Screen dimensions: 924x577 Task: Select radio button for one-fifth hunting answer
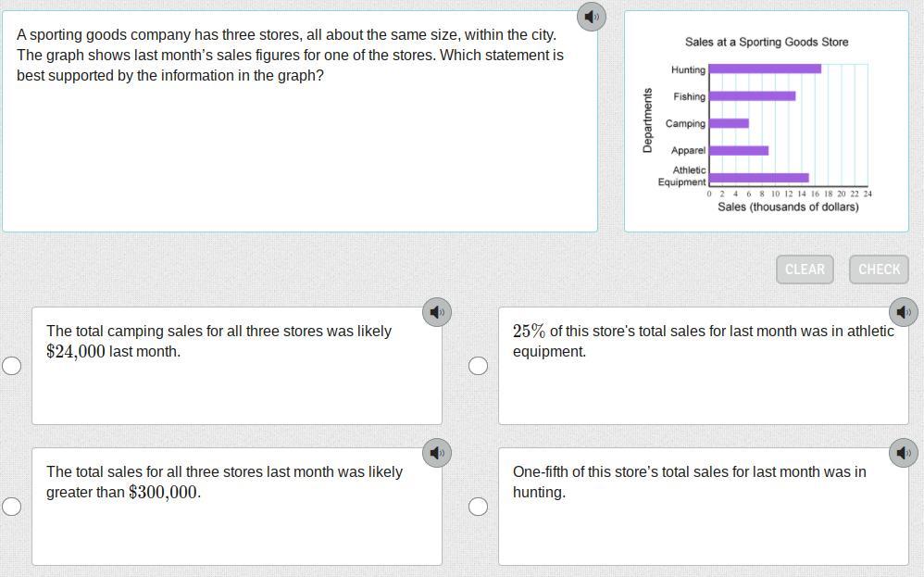pos(478,507)
